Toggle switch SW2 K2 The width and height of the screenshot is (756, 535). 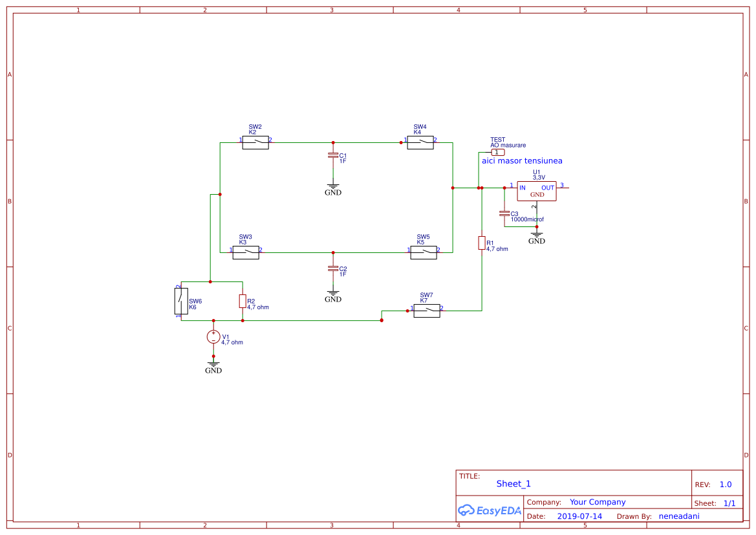(255, 142)
